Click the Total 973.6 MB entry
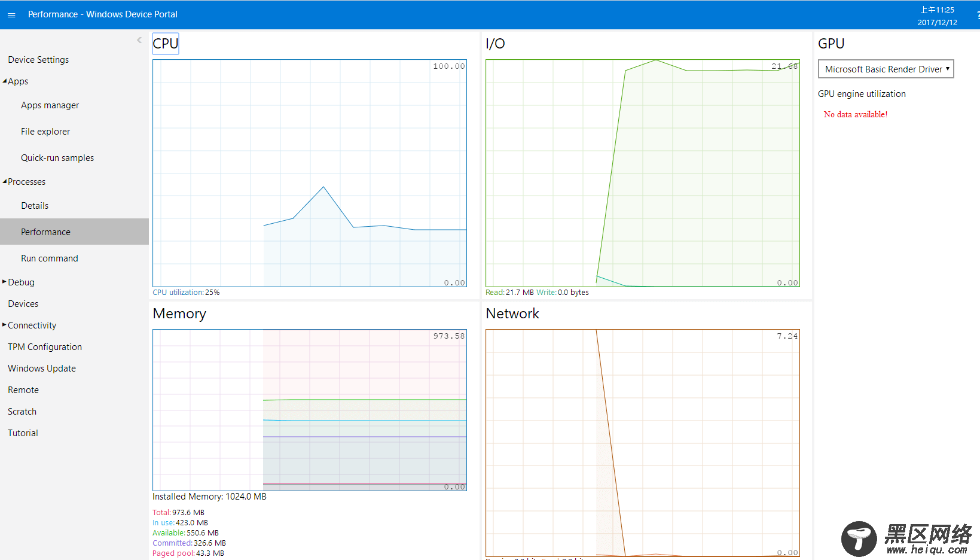 click(x=178, y=513)
